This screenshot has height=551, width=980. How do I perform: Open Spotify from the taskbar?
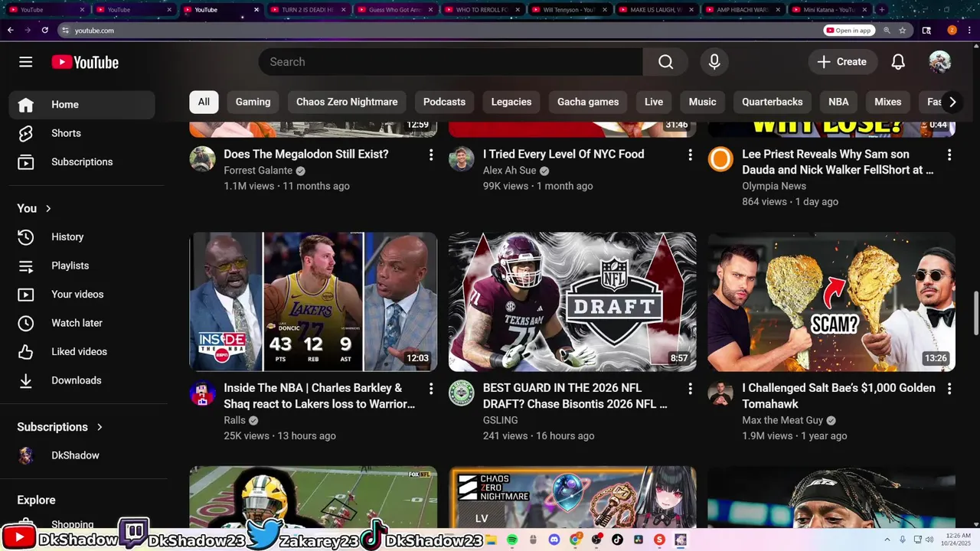pos(512,540)
